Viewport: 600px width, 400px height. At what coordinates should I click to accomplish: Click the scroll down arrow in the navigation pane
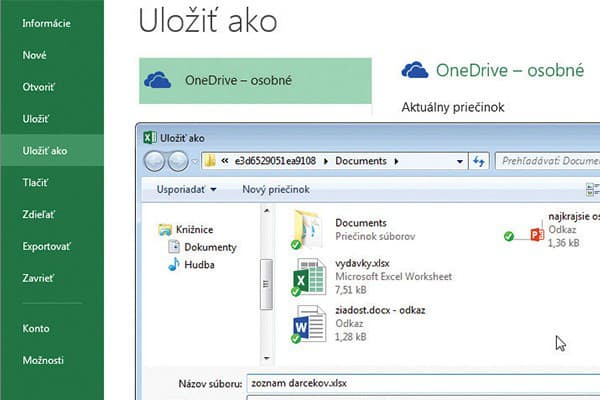click(267, 359)
